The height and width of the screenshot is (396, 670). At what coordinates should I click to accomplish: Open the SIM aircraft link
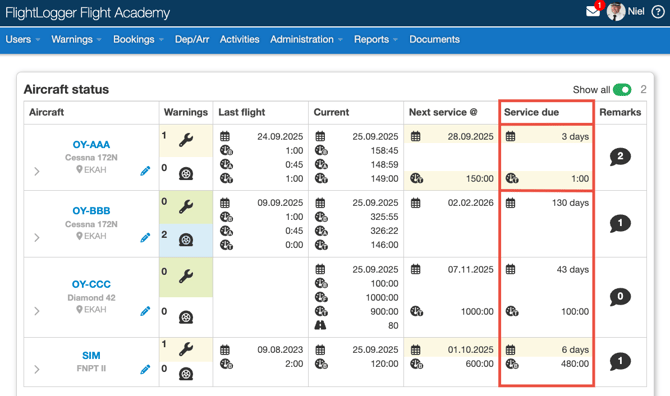tap(91, 355)
